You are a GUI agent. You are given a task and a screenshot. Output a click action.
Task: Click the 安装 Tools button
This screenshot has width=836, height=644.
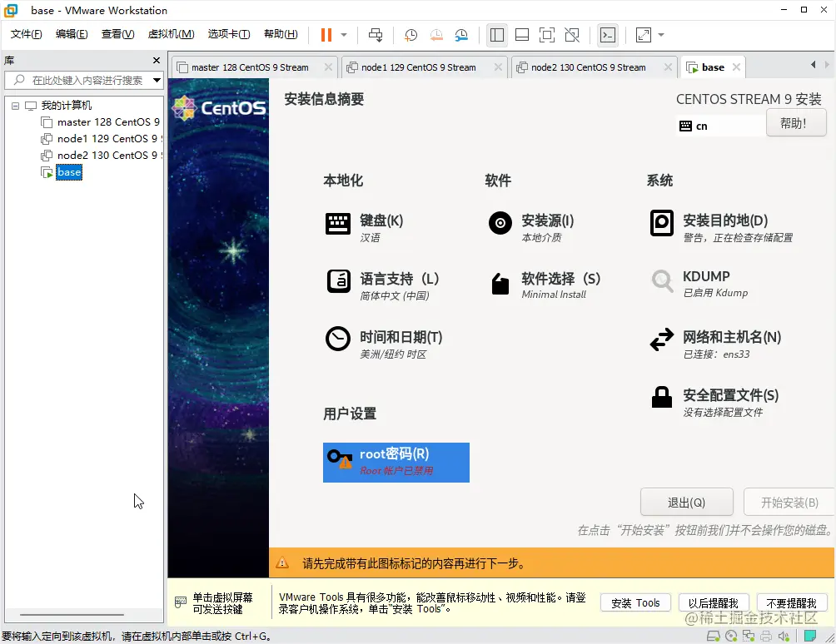pyautogui.click(x=635, y=603)
